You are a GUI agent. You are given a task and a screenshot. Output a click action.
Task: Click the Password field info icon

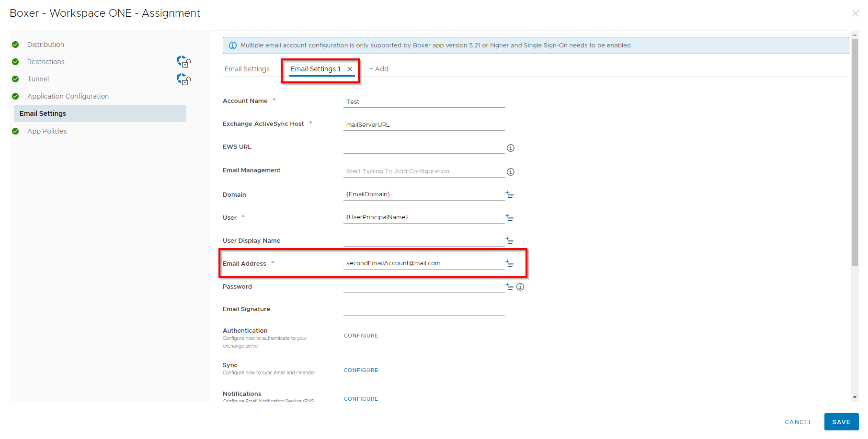[x=520, y=287]
